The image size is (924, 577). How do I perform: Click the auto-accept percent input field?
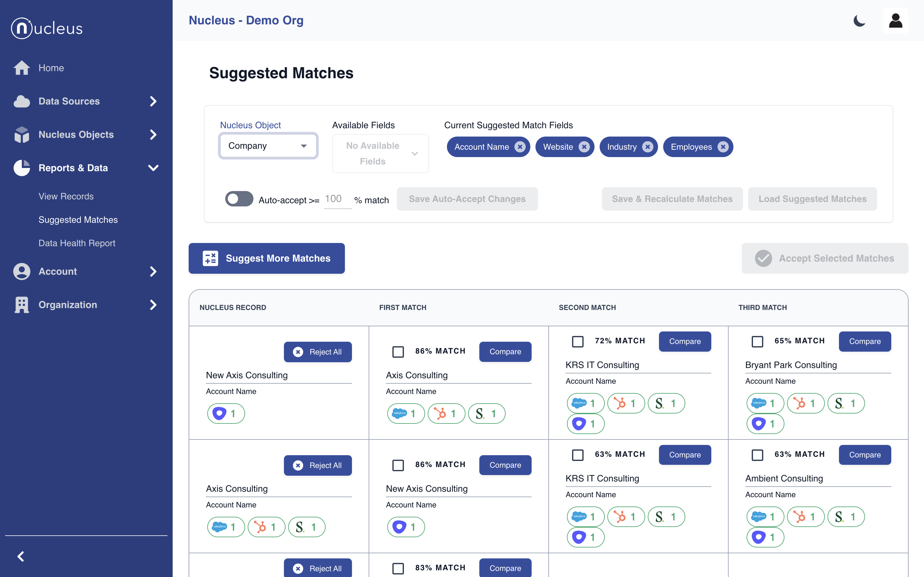click(x=337, y=199)
